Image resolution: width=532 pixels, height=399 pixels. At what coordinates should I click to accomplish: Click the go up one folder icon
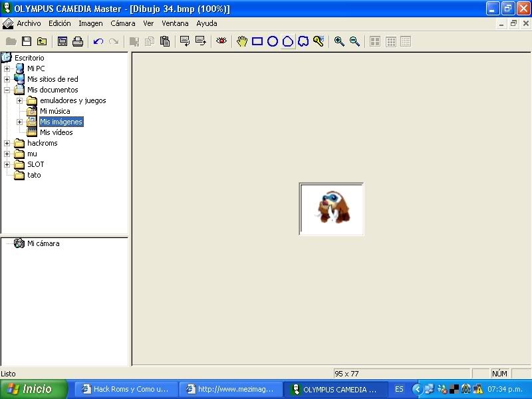pos(42,41)
